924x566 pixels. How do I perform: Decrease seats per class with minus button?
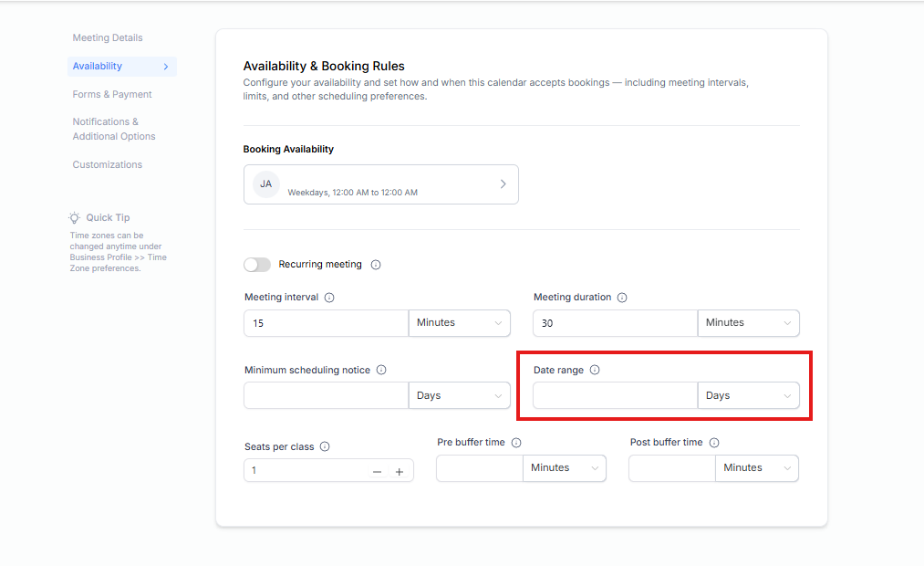(x=377, y=472)
